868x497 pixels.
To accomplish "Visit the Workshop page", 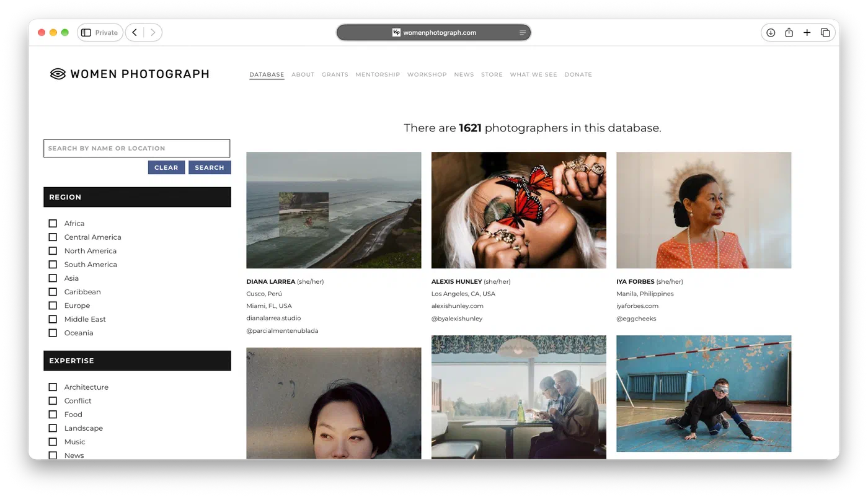I will tap(427, 75).
